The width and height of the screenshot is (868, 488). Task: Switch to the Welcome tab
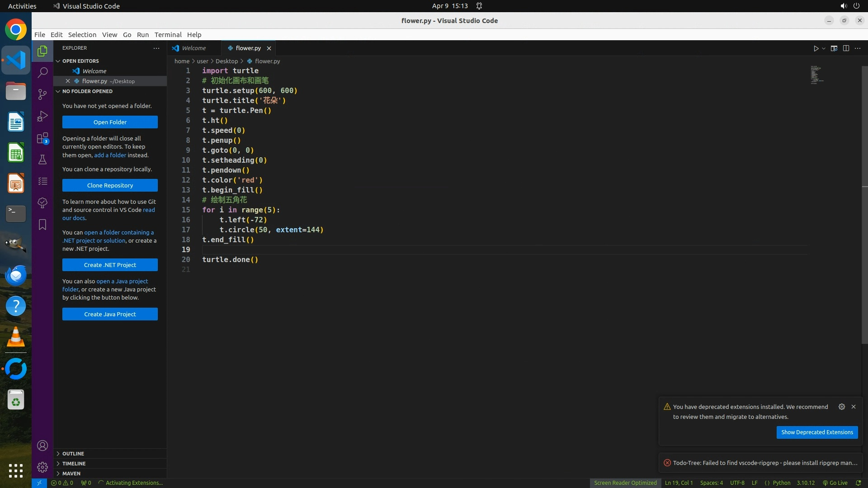(193, 48)
